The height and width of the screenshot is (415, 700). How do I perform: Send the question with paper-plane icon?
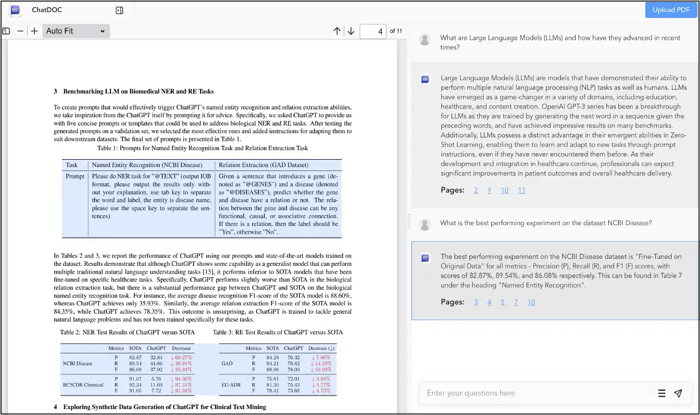(x=678, y=393)
